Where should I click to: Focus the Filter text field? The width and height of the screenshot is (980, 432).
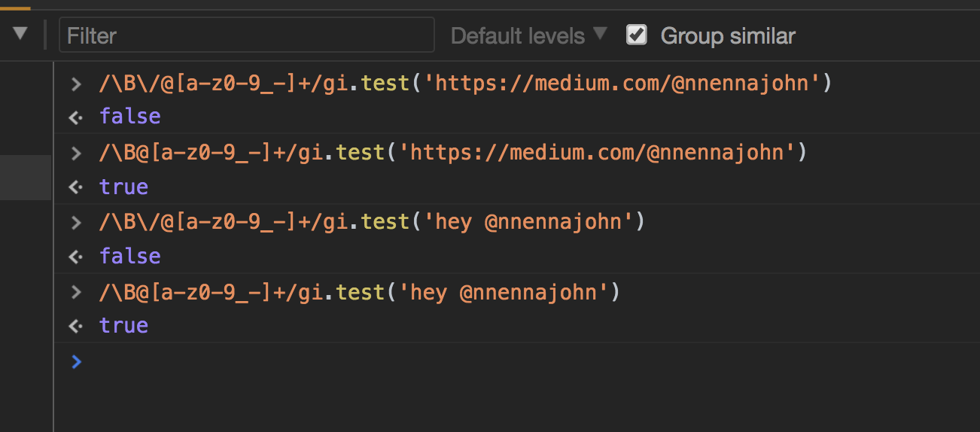pyautogui.click(x=247, y=35)
